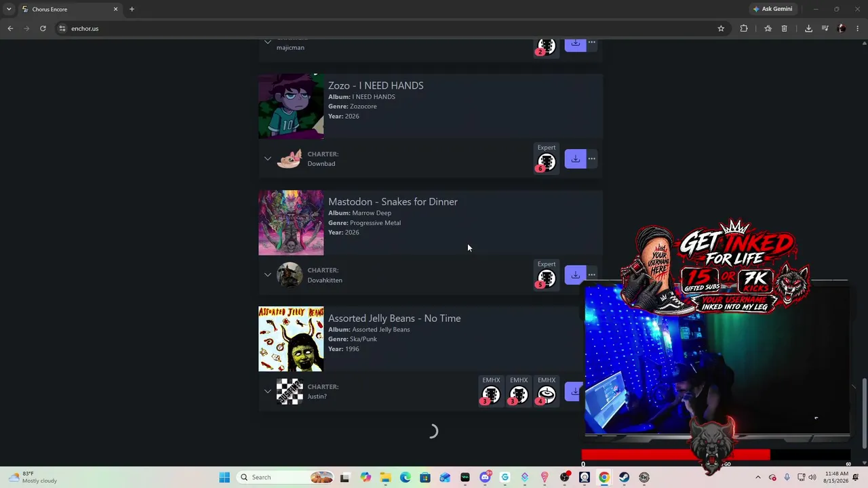Go back to the previous page

pyautogui.click(x=10, y=28)
